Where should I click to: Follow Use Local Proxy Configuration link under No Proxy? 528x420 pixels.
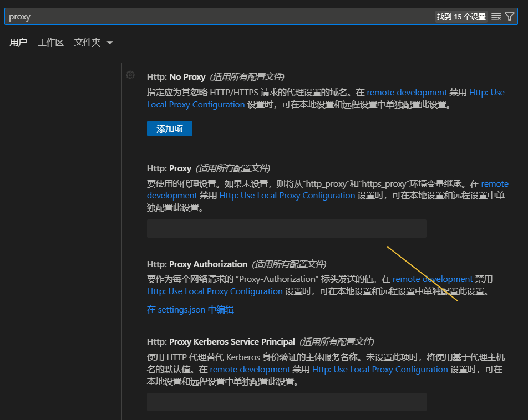click(x=196, y=105)
